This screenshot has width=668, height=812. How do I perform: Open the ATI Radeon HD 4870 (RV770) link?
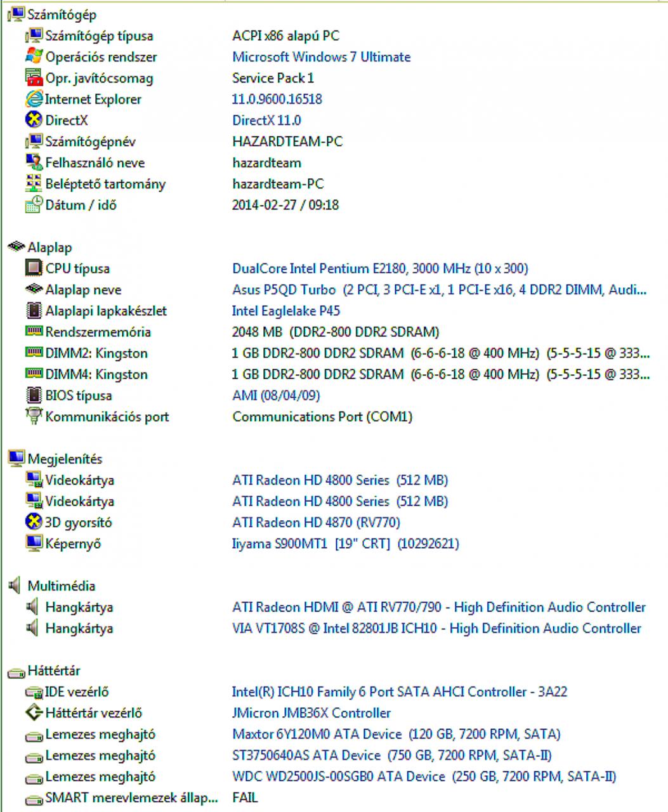tap(316, 522)
